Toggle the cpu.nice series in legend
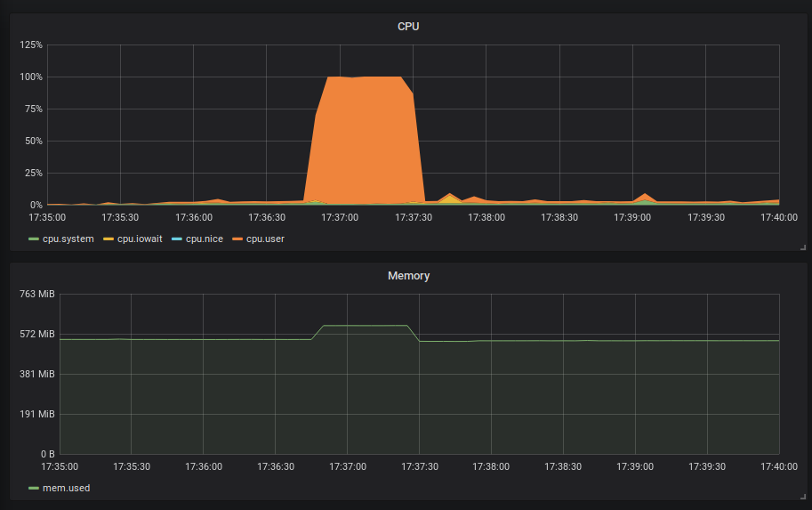The image size is (812, 510). coord(204,239)
